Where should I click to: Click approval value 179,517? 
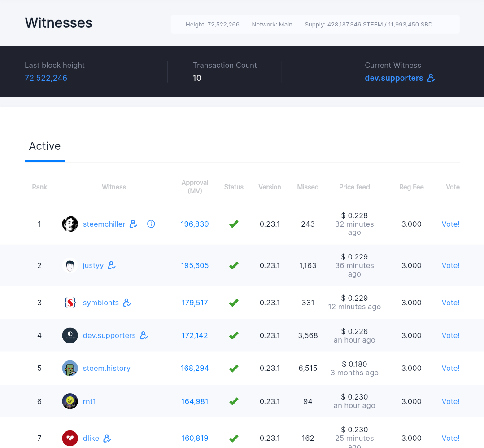[x=195, y=303]
